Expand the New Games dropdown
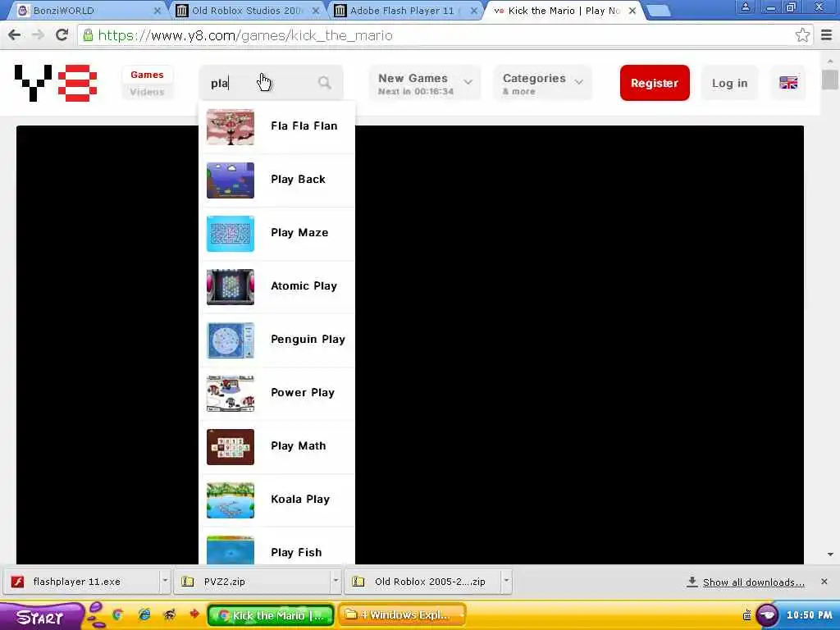The height and width of the screenshot is (630, 840). tap(424, 83)
